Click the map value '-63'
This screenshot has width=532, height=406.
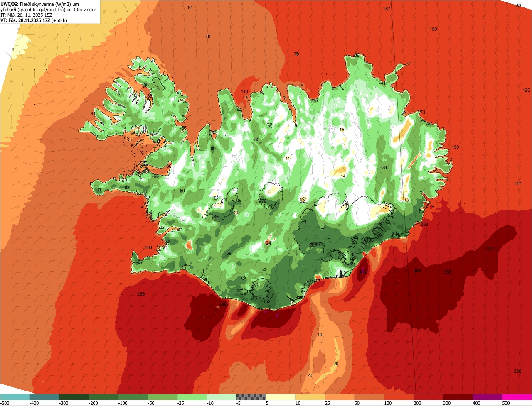pos(155,176)
